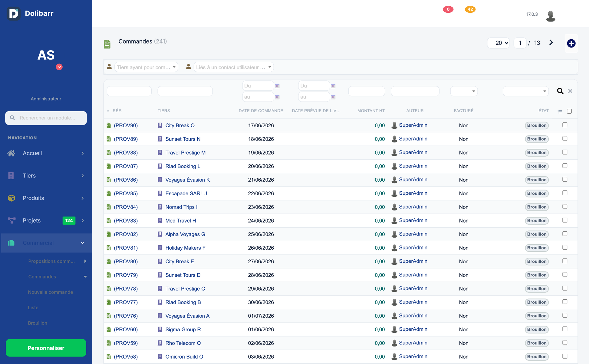
Task: Open third party Voyages Évasion A
Action: pyautogui.click(x=187, y=316)
